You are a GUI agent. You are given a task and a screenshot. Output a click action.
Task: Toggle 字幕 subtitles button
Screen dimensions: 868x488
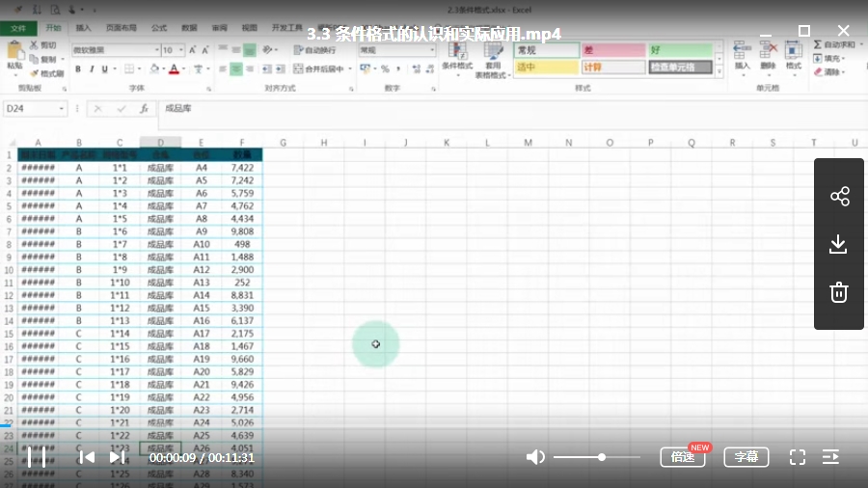(746, 457)
